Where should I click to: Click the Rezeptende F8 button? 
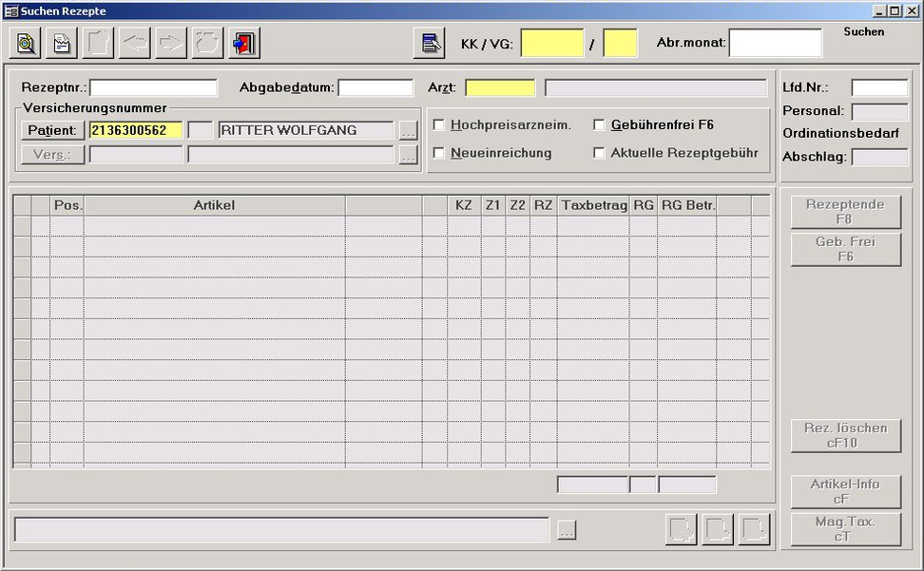(845, 212)
